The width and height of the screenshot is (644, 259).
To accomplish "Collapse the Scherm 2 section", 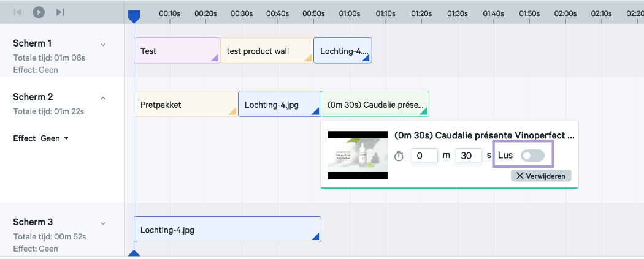I will pos(103,97).
